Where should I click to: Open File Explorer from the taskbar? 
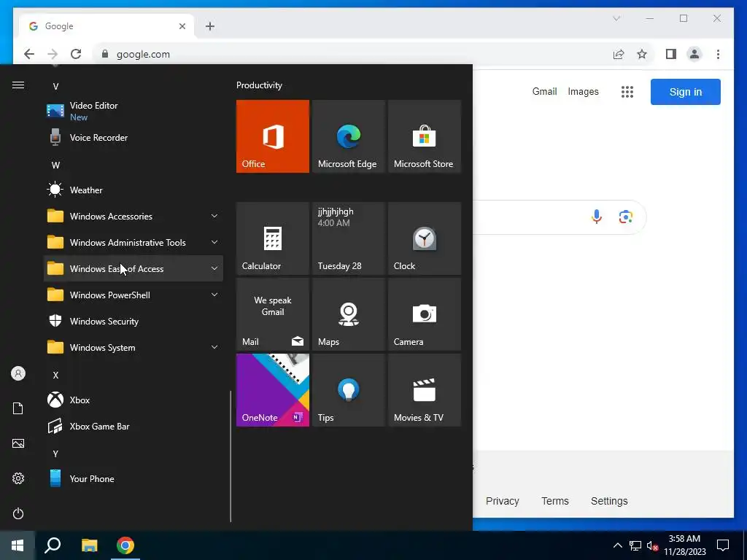click(89, 545)
